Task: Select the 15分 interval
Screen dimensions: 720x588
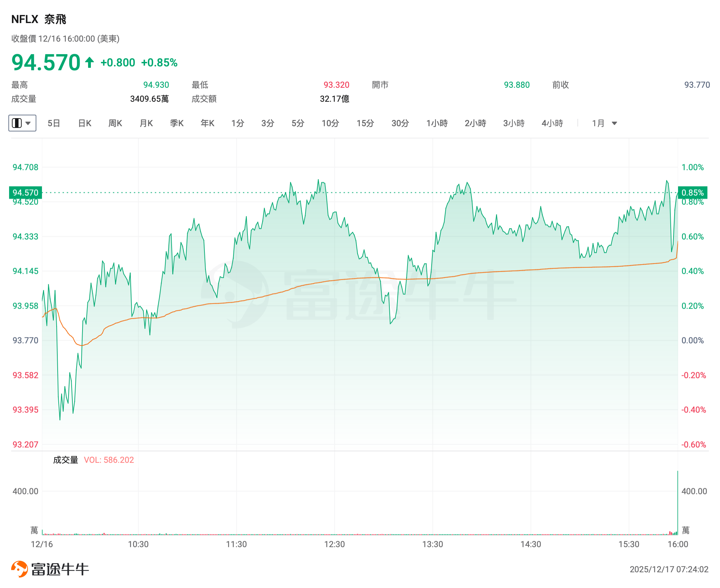Action: 365,123
